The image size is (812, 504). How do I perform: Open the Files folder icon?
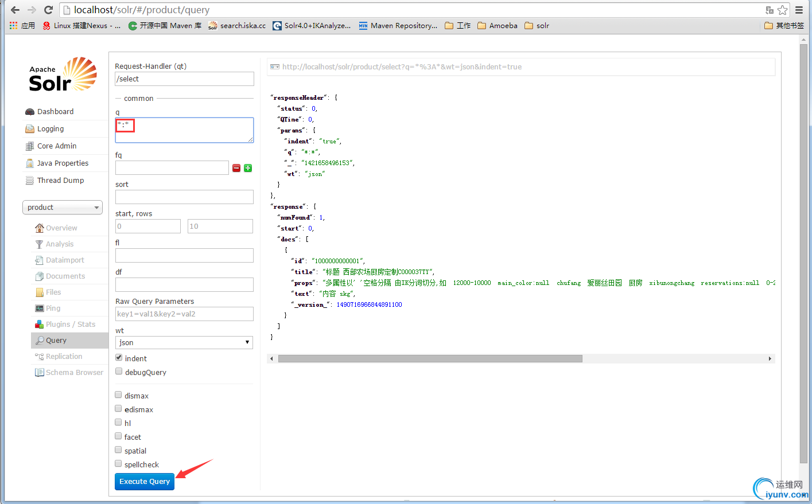(x=40, y=292)
